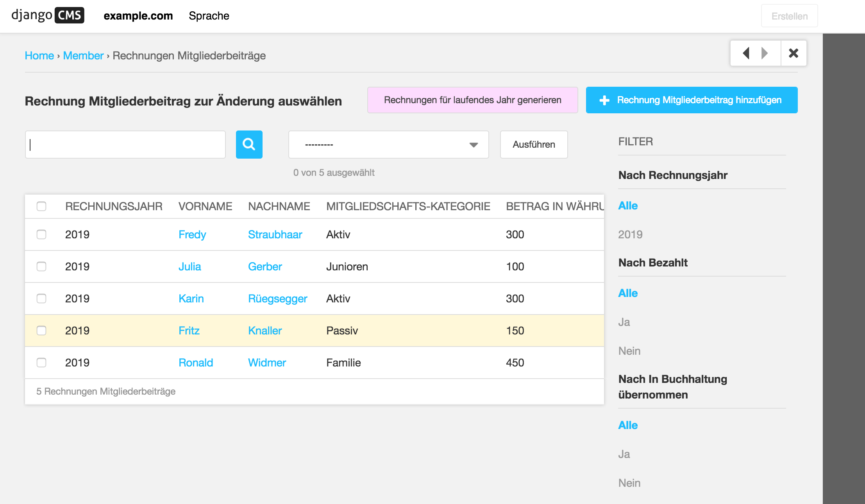Image resolution: width=865 pixels, height=504 pixels.
Task: Close the sideframe with the X icon
Action: point(794,53)
